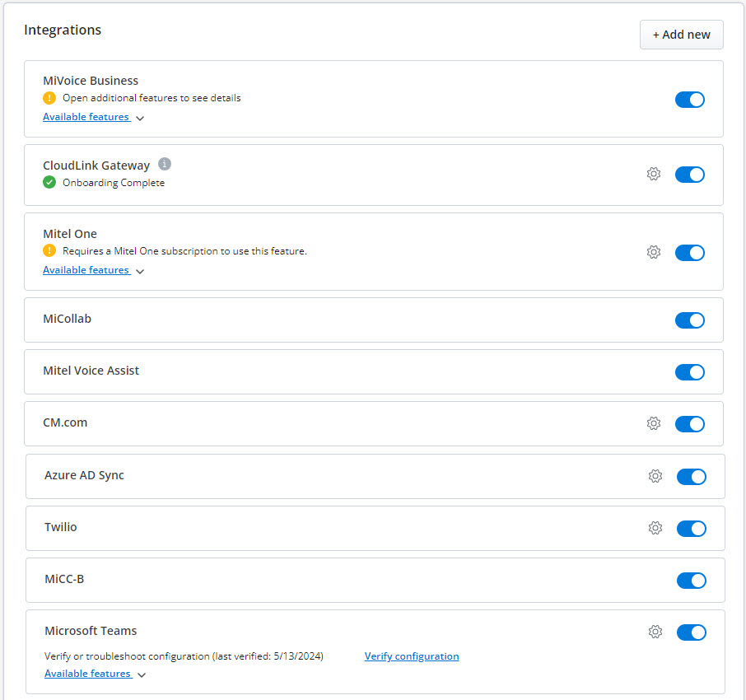The height and width of the screenshot is (700, 746).
Task: Expand Microsoft Teams available features chevron
Action: [x=142, y=675]
